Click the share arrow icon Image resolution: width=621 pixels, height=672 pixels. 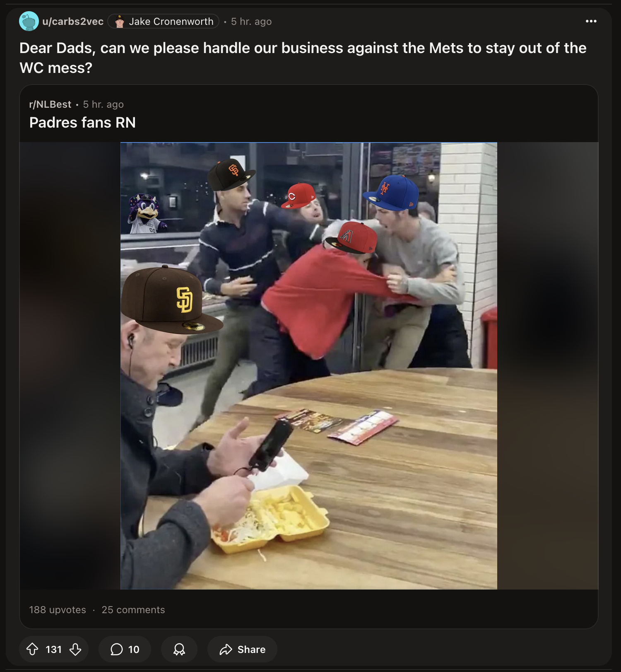(226, 649)
